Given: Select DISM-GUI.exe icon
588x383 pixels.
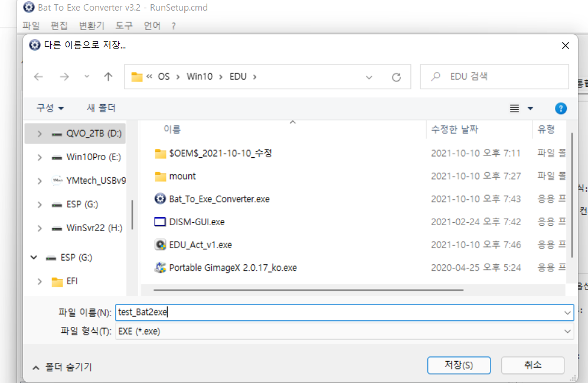Looking at the screenshot, I should [x=160, y=222].
